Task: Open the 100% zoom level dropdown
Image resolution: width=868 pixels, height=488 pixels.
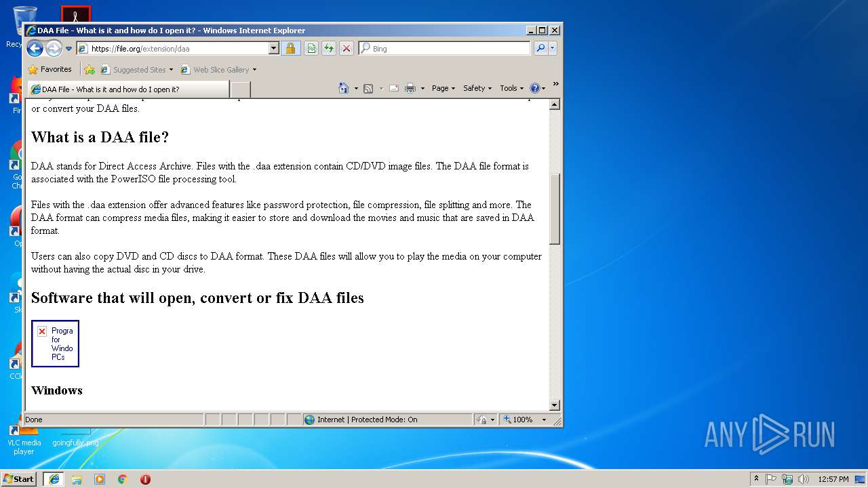Action: (x=544, y=420)
